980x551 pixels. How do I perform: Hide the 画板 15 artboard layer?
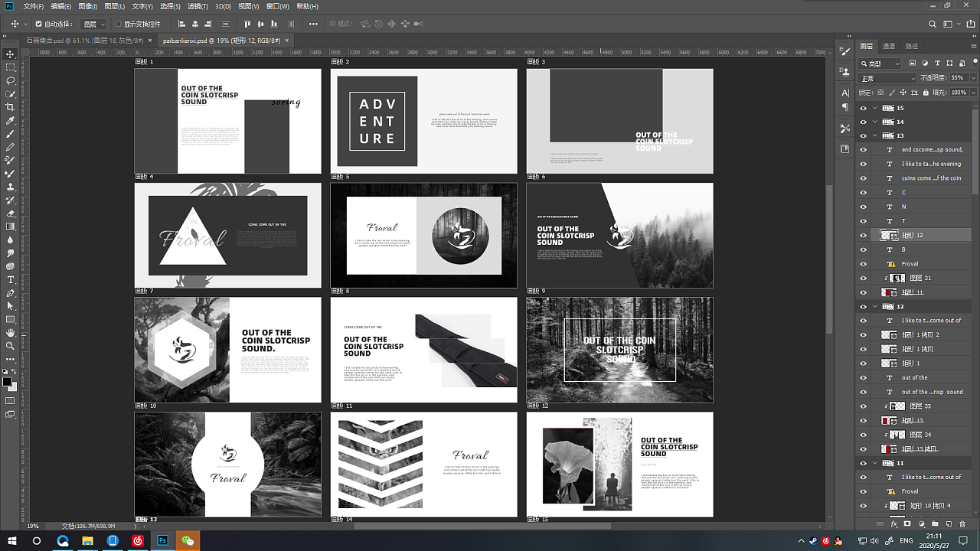click(x=864, y=108)
